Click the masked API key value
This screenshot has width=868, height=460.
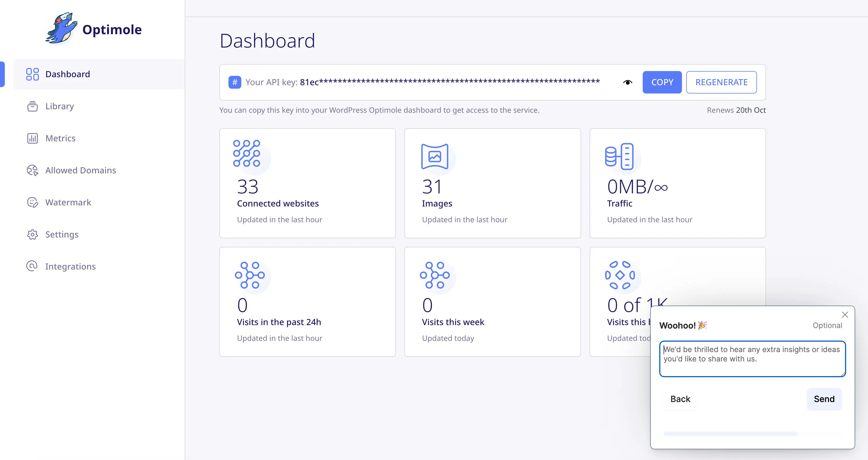click(x=450, y=82)
